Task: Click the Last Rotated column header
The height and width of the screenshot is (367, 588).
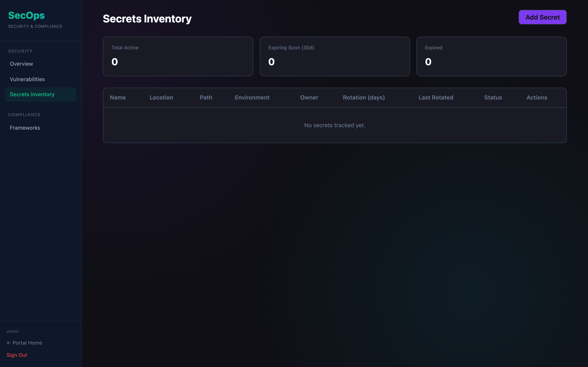Action: click(x=436, y=97)
